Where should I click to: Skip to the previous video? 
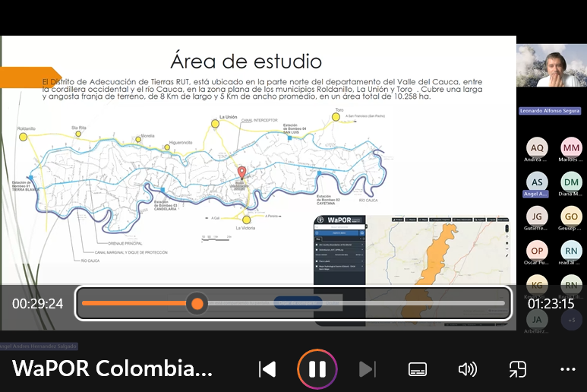[267, 369]
